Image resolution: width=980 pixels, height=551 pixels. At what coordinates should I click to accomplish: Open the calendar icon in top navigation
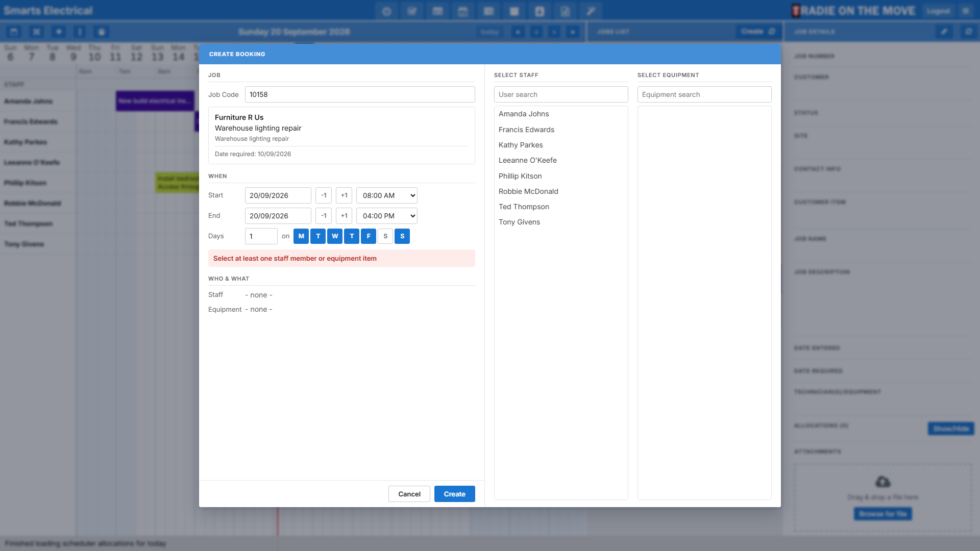point(463,11)
